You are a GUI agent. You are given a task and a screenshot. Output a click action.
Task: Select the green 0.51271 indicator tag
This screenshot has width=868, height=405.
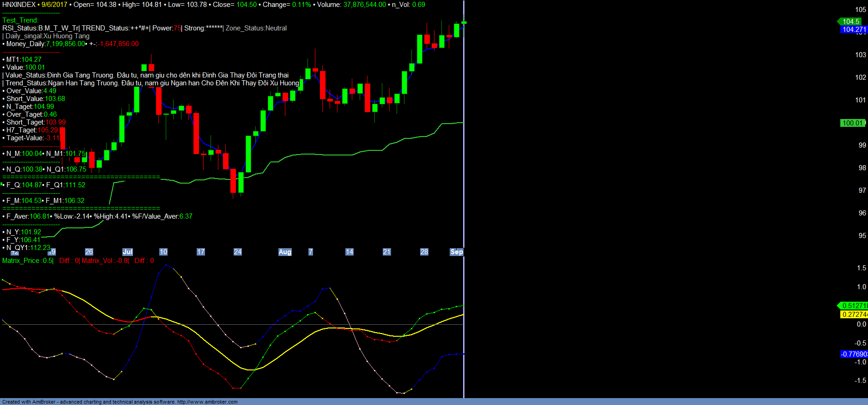(854, 306)
